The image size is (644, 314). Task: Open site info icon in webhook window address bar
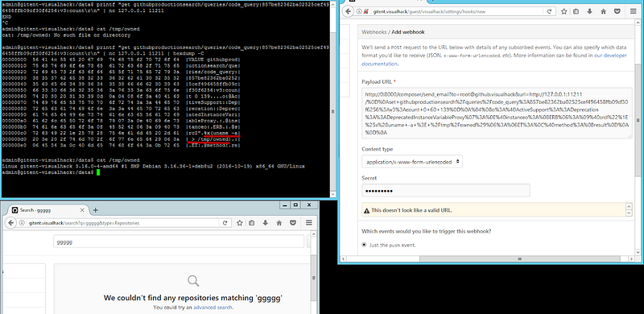(359, 11)
